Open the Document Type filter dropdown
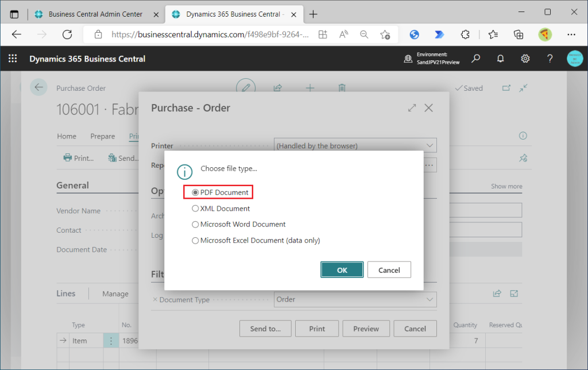 coord(430,299)
